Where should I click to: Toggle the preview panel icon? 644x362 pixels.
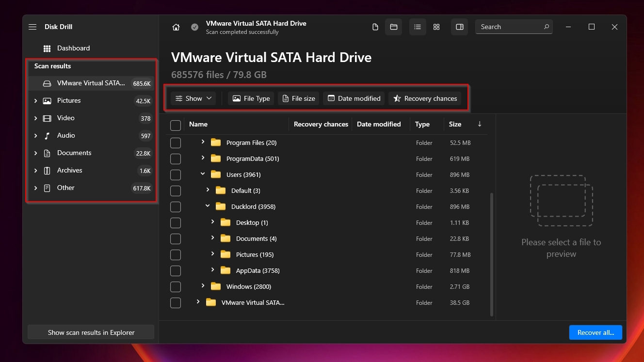point(460,27)
